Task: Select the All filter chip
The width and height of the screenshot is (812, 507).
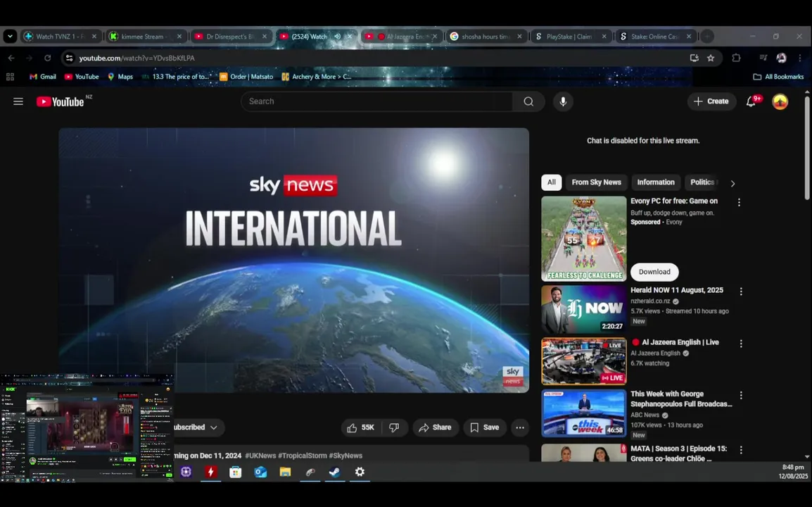Action: point(552,182)
